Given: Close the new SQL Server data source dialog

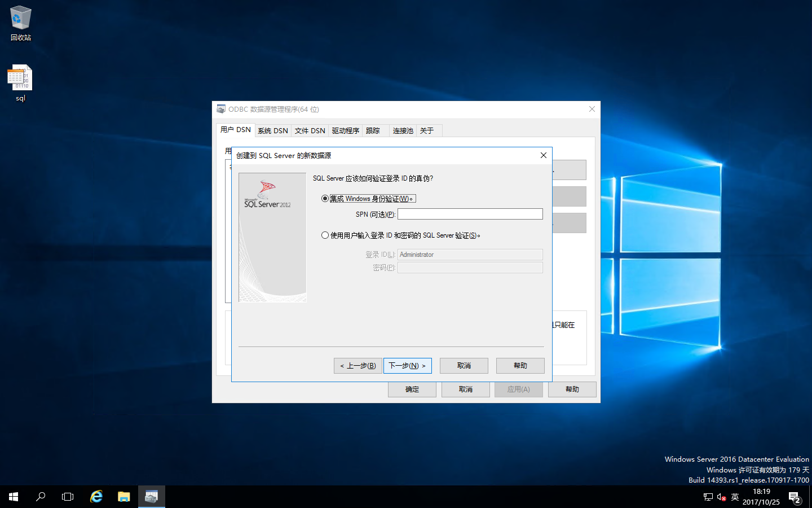Looking at the screenshot, I should (544, 155).
